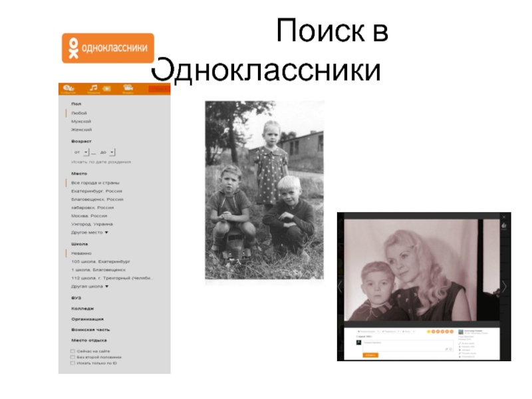Click the orange Добавить button
The width and height of the screenshot is (532, 399).
[370, 355]
